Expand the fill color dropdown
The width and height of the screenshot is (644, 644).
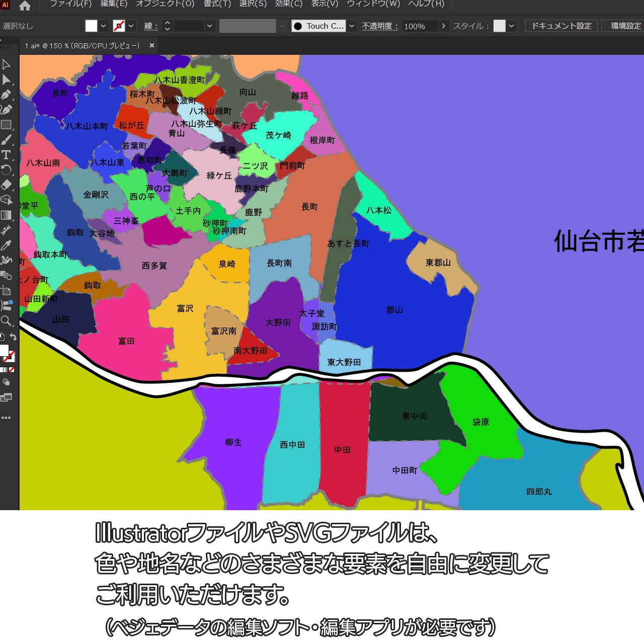click(x=103, y=26)
